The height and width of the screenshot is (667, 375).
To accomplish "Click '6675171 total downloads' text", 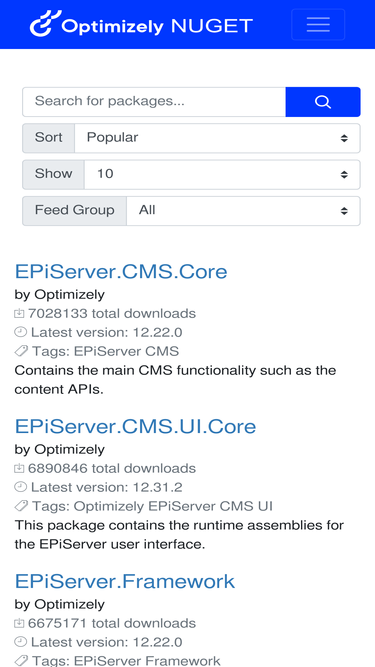I will pos(112,623).
